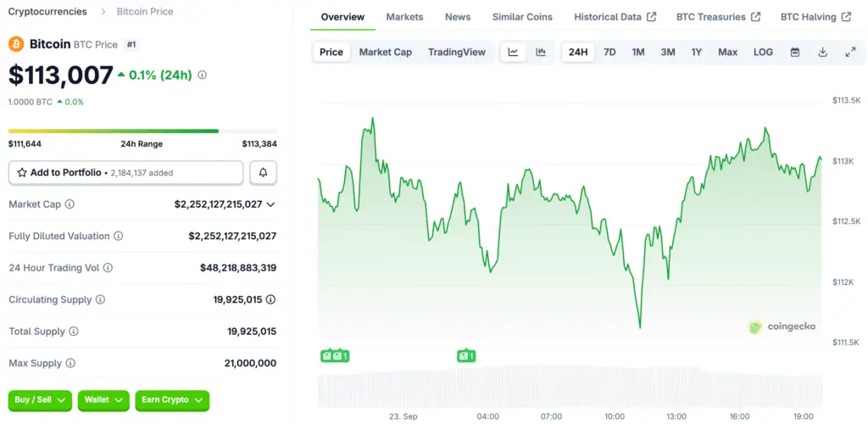Open the Markets tab

[x=404, y=17]
